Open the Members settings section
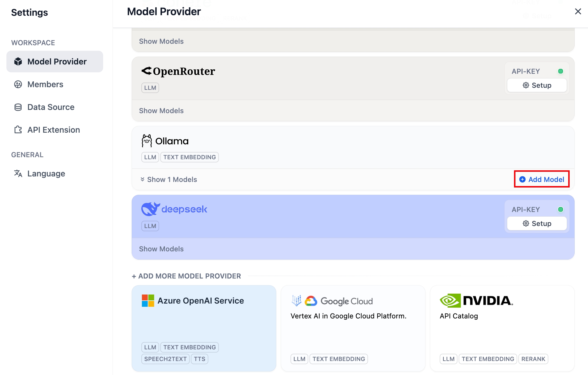The width and height of the screenshot is (588, 375). click(45, 84)
